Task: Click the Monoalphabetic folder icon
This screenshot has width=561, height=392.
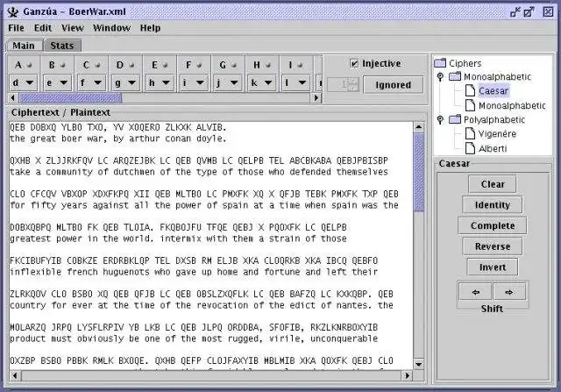Action: pyautogui.click(x=455, y=76)
